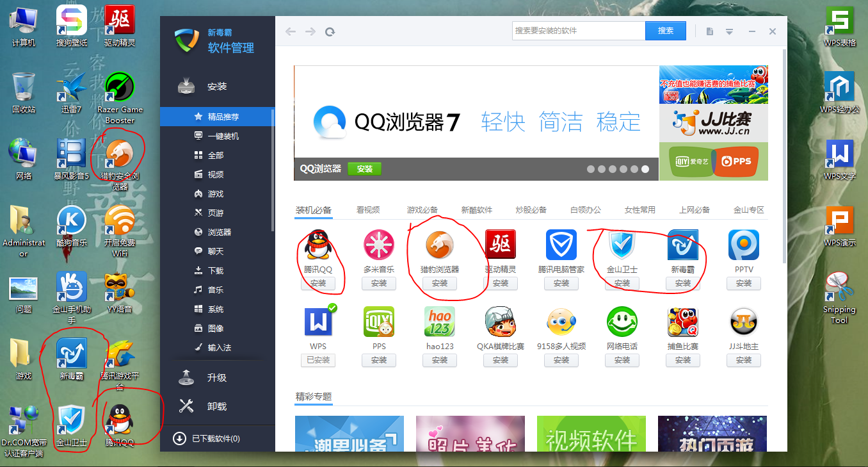The width and height of the screenshot is (868, 467).
Task: Click the fishing game banner at top right
Action: [x=714, y=85]
